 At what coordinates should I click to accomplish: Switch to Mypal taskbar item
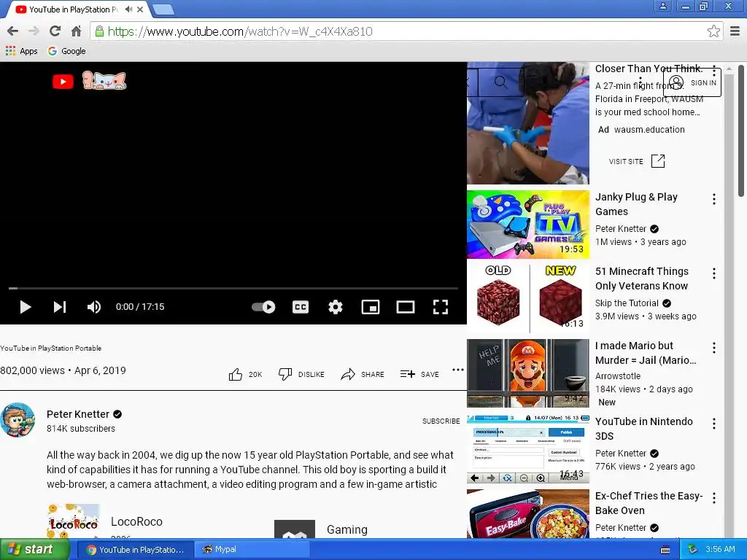[252, 550]
